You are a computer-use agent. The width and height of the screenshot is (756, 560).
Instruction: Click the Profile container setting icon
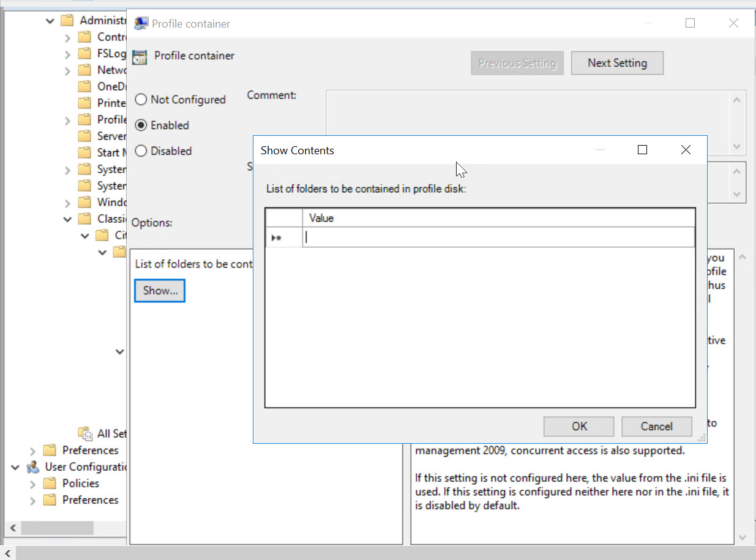coord(140,57)
